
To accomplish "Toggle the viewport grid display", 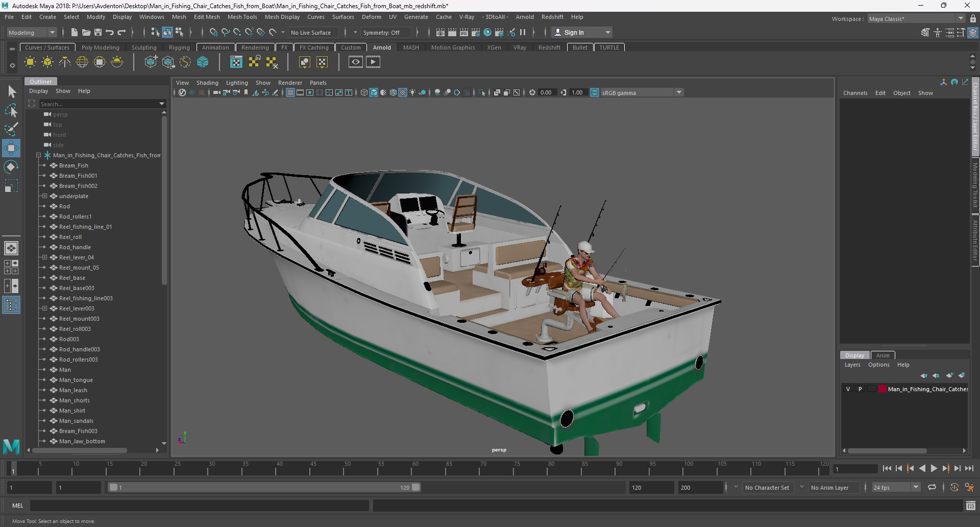I will point(290,92).
